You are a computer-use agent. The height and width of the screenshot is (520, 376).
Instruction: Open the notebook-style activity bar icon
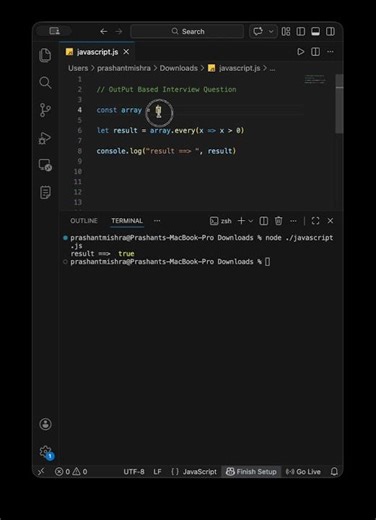[45, 192]
